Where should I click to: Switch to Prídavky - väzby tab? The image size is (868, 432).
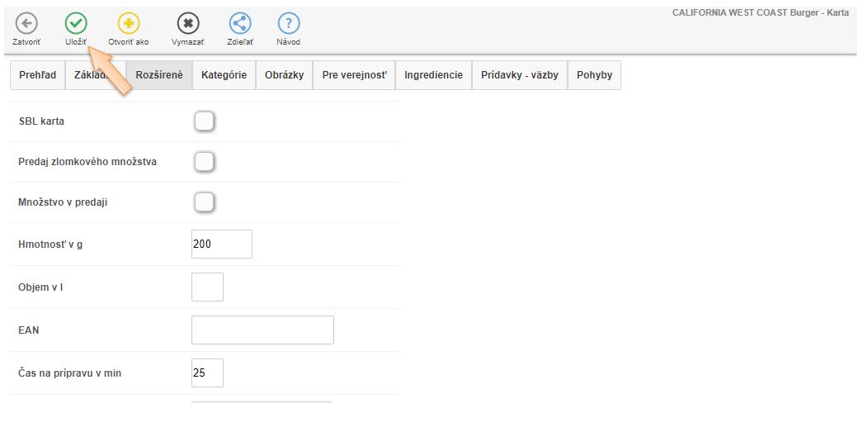(520, 75)
